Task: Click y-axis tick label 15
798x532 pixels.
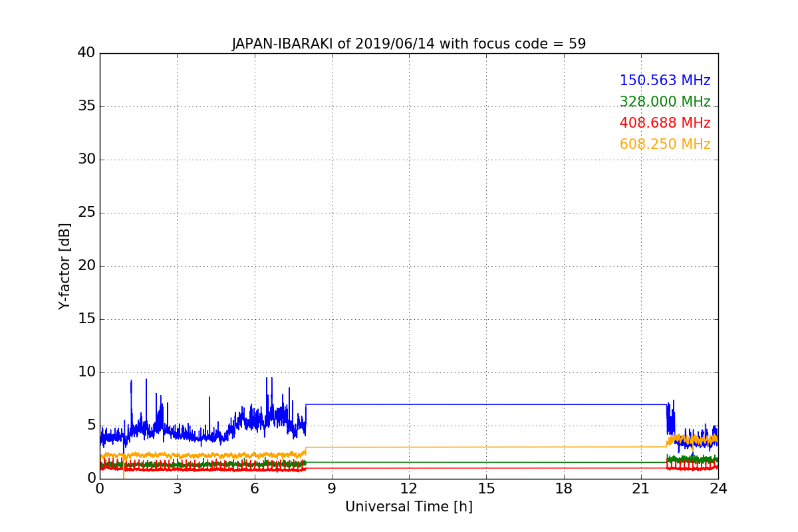Action: point(86,319)
